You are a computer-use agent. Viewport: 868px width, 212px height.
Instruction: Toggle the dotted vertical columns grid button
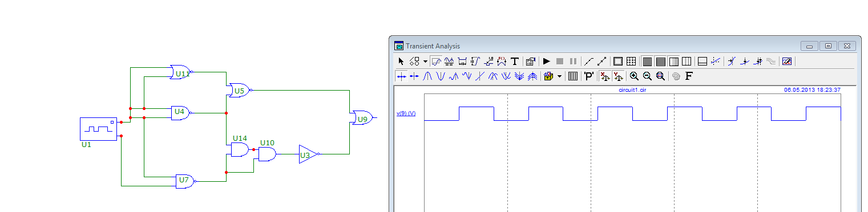point(687,61)
